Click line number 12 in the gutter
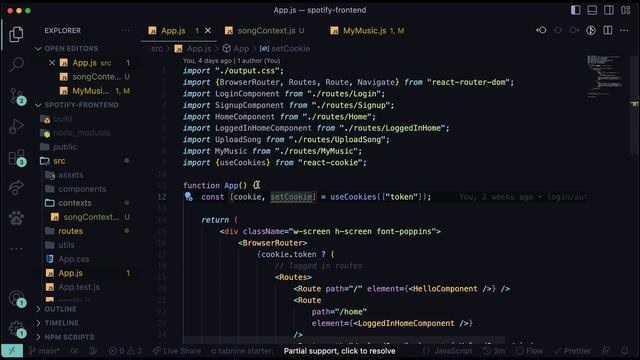This screenshot has width=640, height=360. [162, 197]
